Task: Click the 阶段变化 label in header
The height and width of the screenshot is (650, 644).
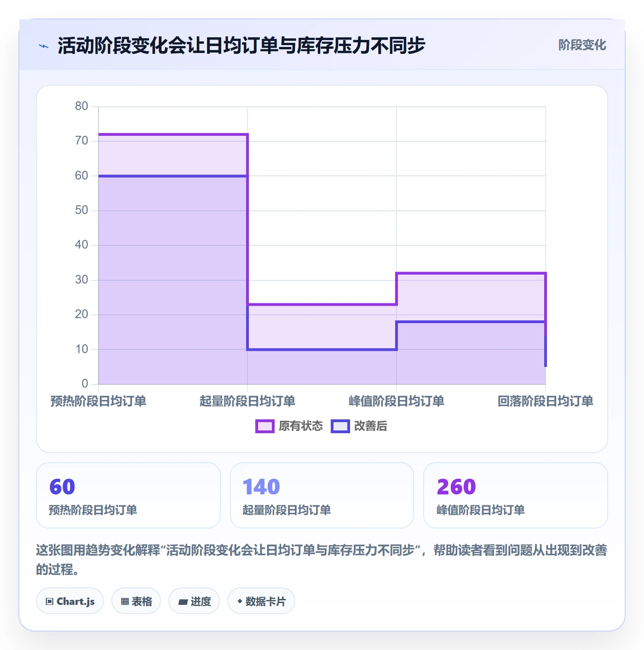Action: coord(582,45)
